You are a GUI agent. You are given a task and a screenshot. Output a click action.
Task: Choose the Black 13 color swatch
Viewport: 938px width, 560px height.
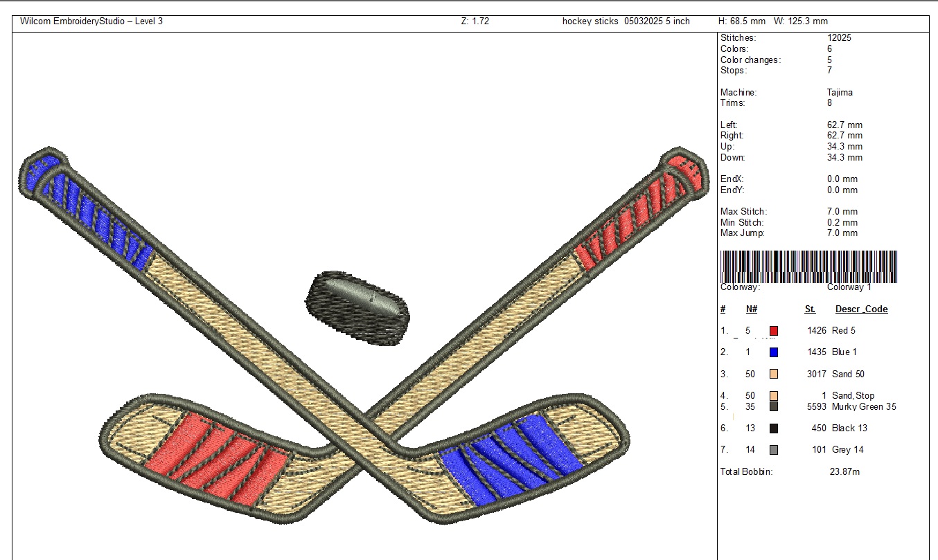(x=773, y=428)
